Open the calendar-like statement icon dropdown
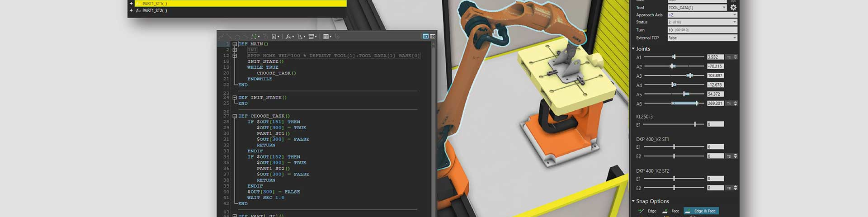Viewport: 868px width, 217px height. pyautogui.click(x=312, y=37)
